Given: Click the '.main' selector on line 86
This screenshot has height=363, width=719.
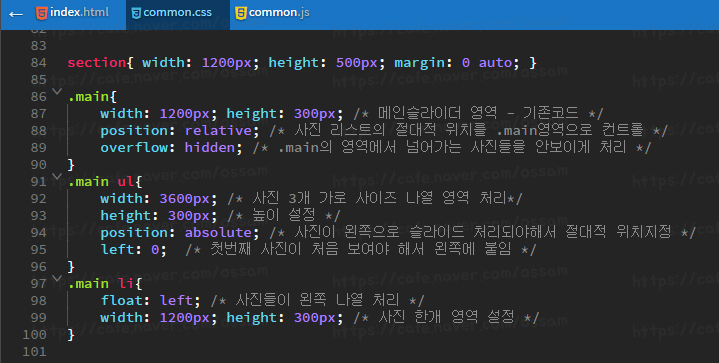Looking at the screenshot, I should click(88, 97).
